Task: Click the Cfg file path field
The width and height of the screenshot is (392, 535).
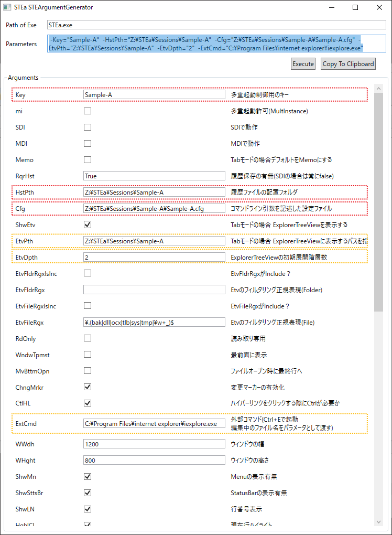Action: tap(154, 208)
